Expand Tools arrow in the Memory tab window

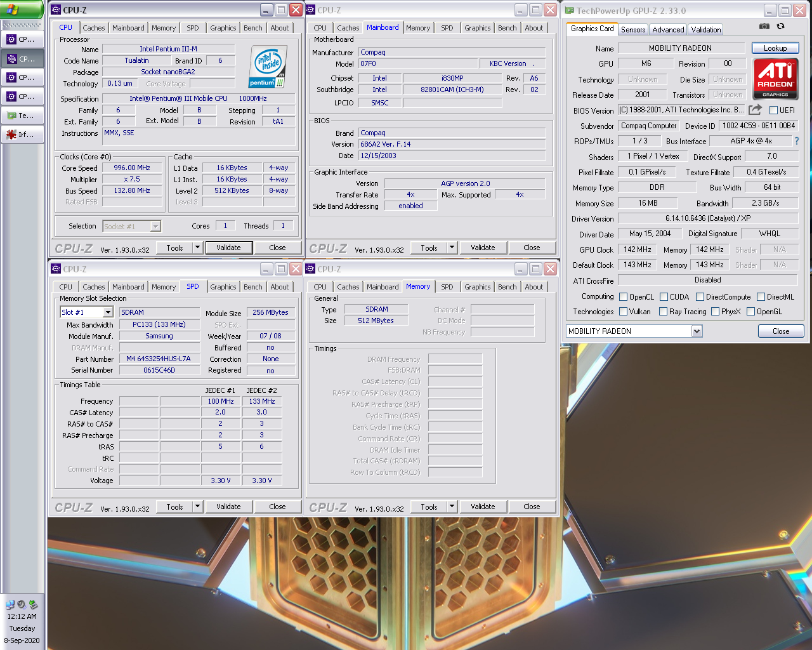click(x=452, y=507)
